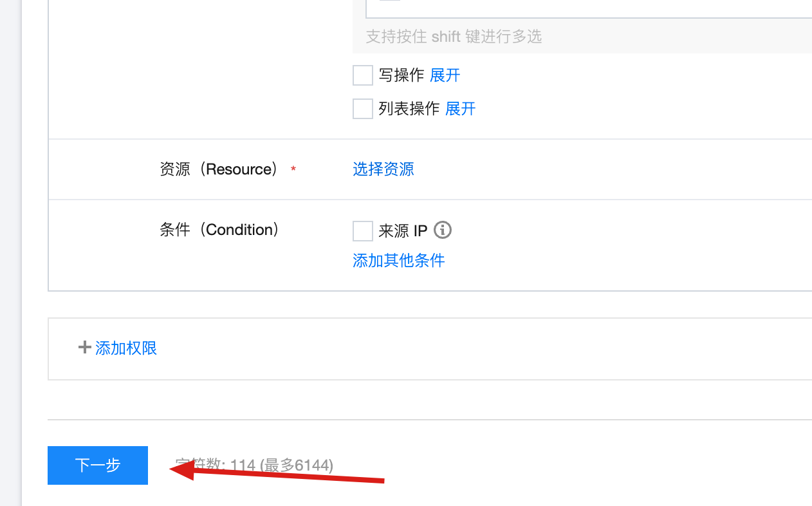
Task: Click the 字符数 character count text
Action: (255, 465)
